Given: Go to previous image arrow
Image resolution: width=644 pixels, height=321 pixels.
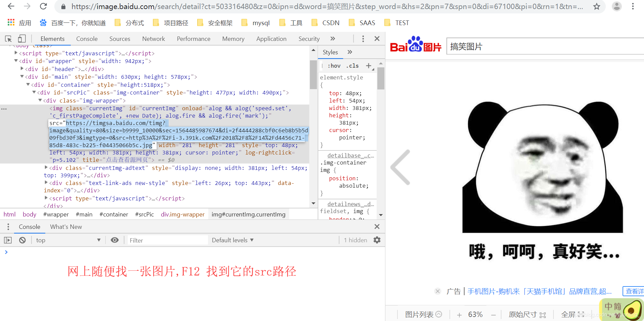Looking at the screenshot, I should (400, 167).
